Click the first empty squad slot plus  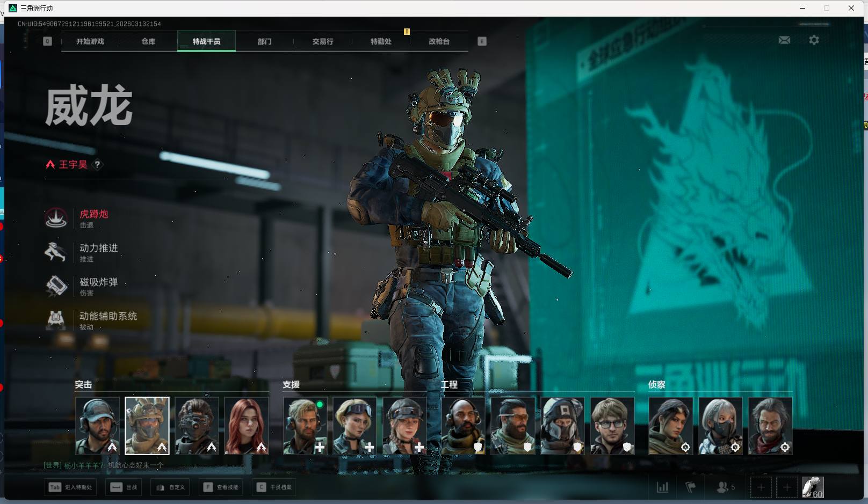tap(761, 487)
